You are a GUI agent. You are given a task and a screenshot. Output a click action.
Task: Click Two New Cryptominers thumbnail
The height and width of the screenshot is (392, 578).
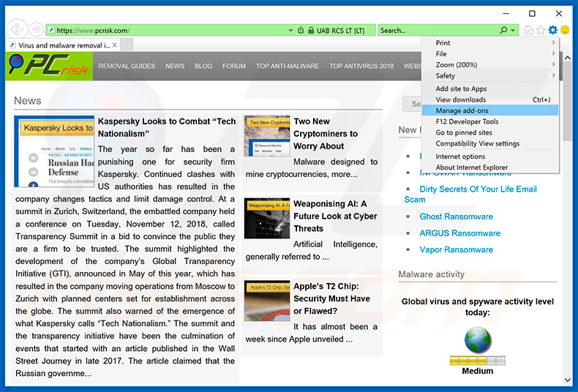pyautogui.click(x=267, y=136)
